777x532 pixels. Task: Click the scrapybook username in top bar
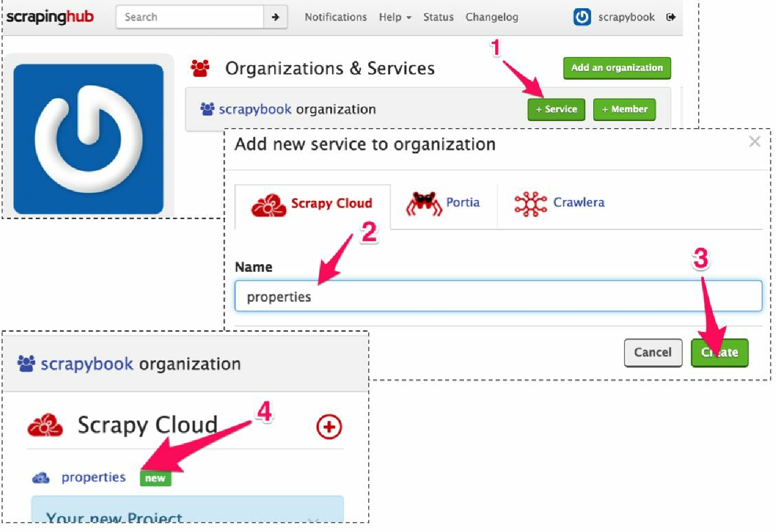[626, 17]
